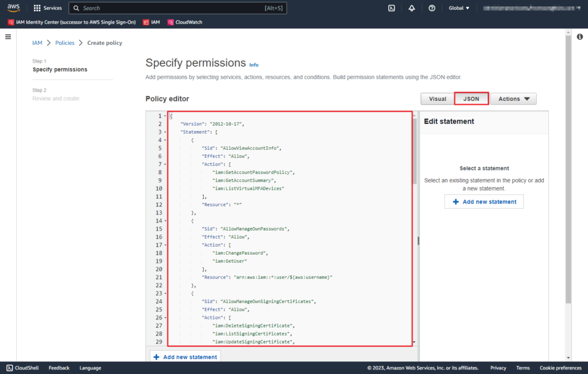Screen dimensions: 588x374
Task: Collapse the statement block at line 14
Action: pos(165,221)
